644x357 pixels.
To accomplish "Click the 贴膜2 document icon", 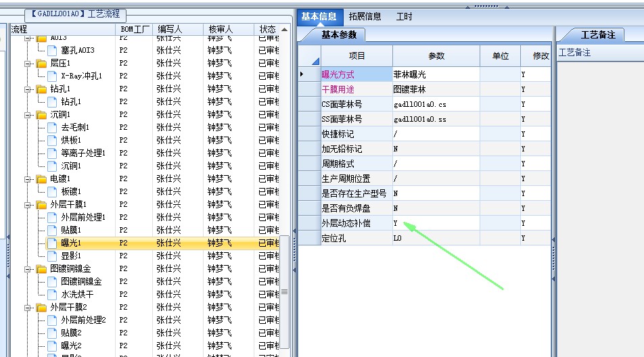I will click(52, 333).
